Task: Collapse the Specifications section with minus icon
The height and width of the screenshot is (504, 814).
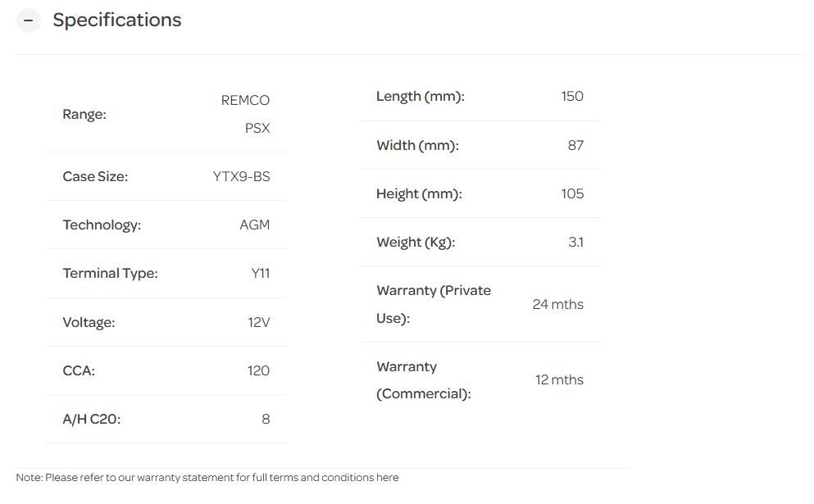Action: [x=28, y=20]
